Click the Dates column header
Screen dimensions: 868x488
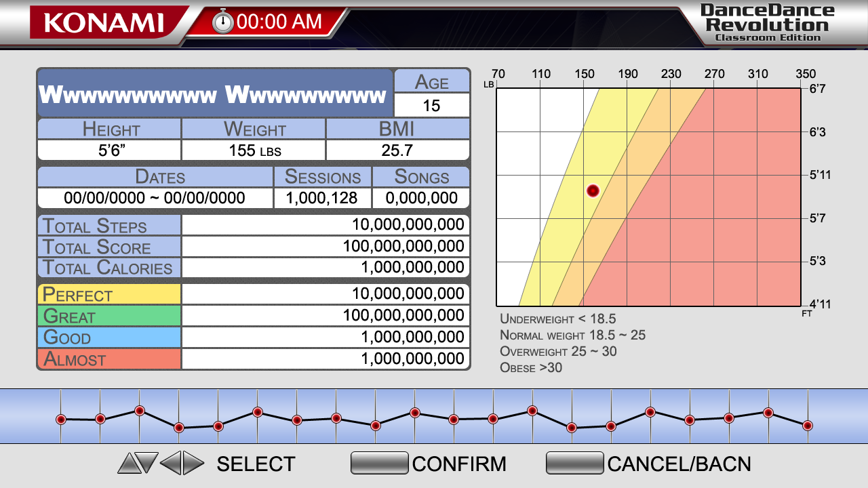click(x=155, y=177)
